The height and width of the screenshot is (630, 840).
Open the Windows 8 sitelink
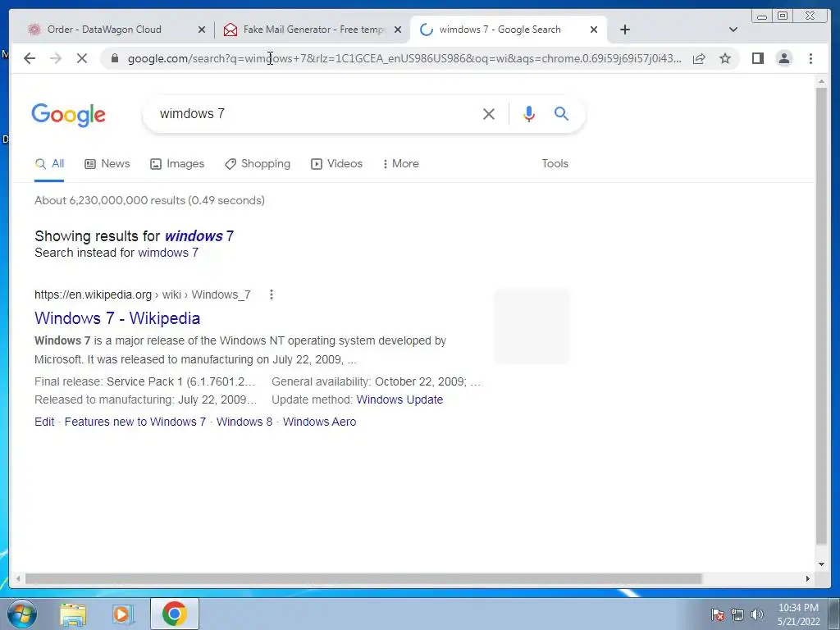point(244,422)
